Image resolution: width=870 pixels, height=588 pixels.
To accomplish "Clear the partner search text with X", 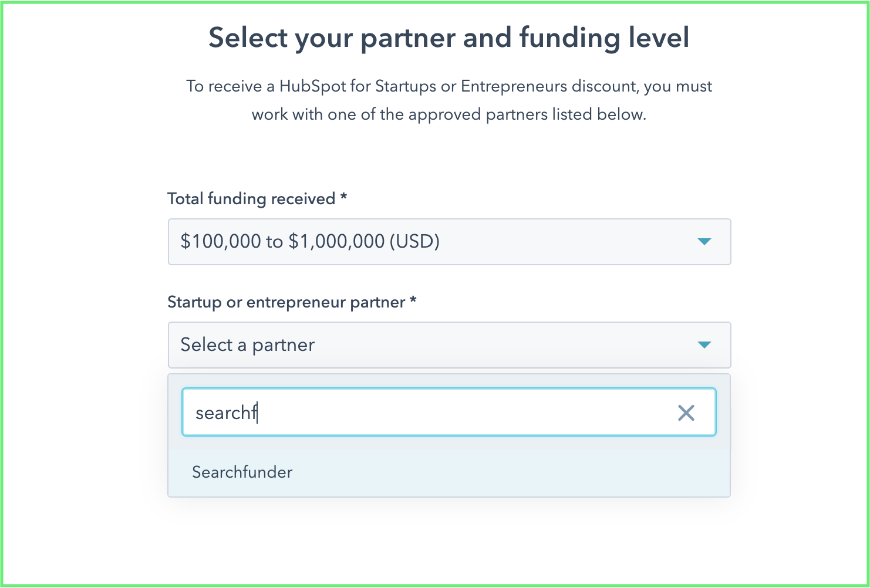I will (686, 413).
